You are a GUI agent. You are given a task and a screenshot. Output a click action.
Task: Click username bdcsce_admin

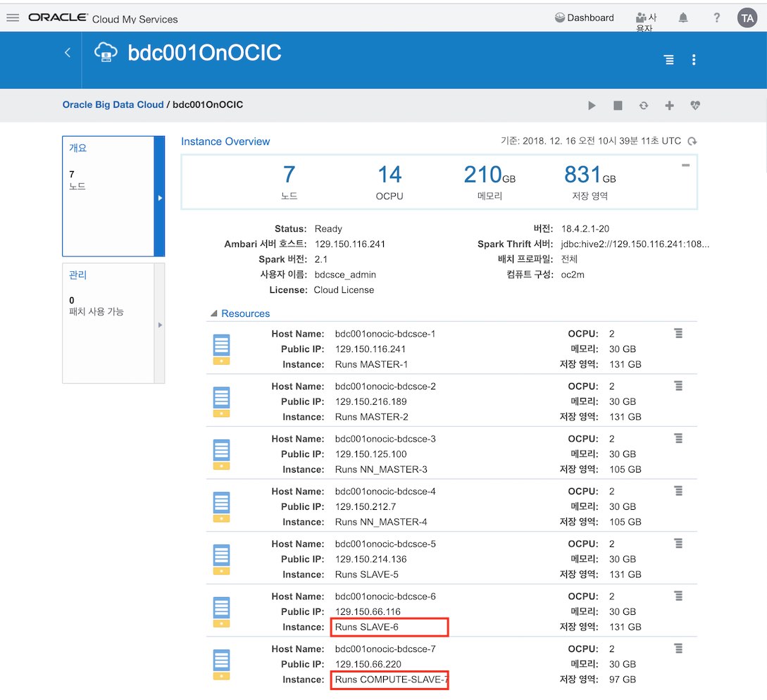(x=345, y=275)
